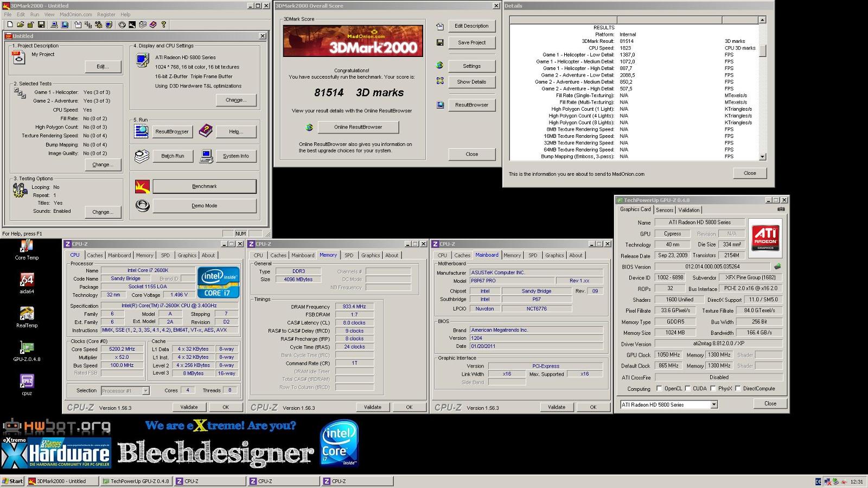
Task: Select the SPD tab in the CPU-Z window showing the Memory tab
Action: [x=349, y=255]
